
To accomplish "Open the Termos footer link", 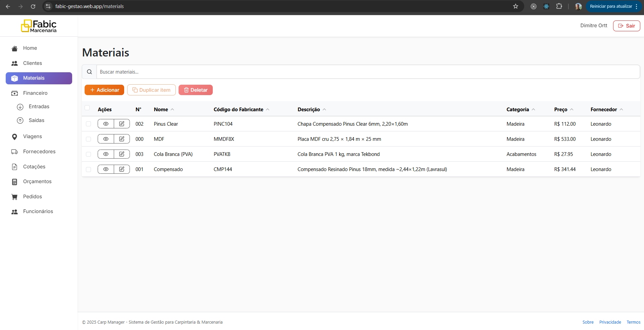I will [634, 322].
